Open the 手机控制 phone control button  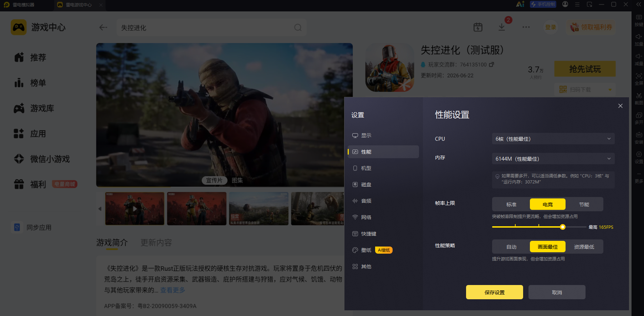(543, 4)
